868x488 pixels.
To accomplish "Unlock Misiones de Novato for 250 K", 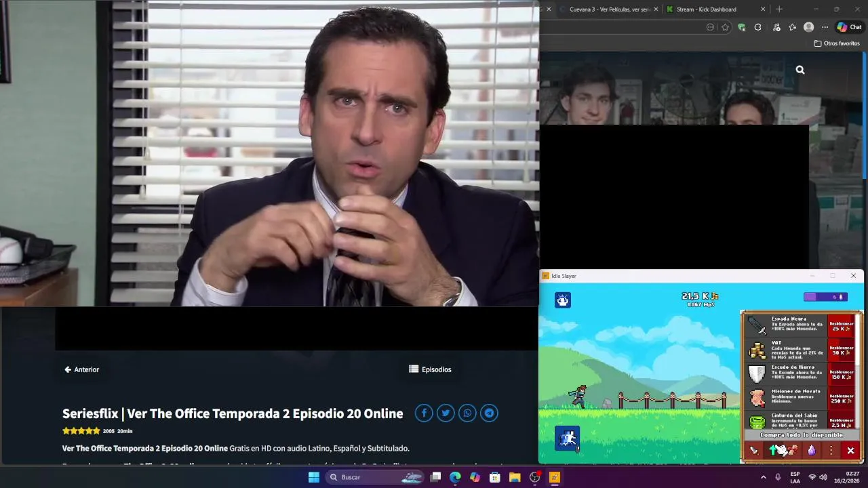I will (x=842, y=399).
